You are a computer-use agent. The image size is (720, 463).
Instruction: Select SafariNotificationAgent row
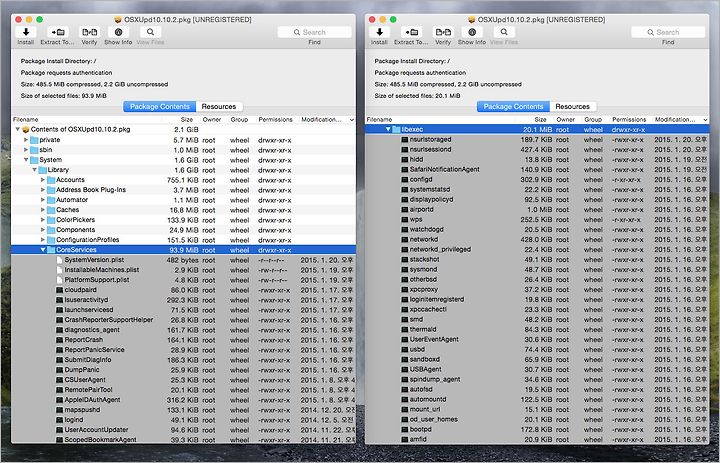[537, 169]
